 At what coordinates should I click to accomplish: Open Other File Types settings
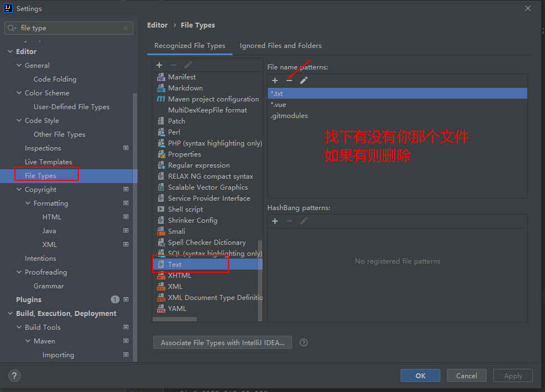[60, 135]
